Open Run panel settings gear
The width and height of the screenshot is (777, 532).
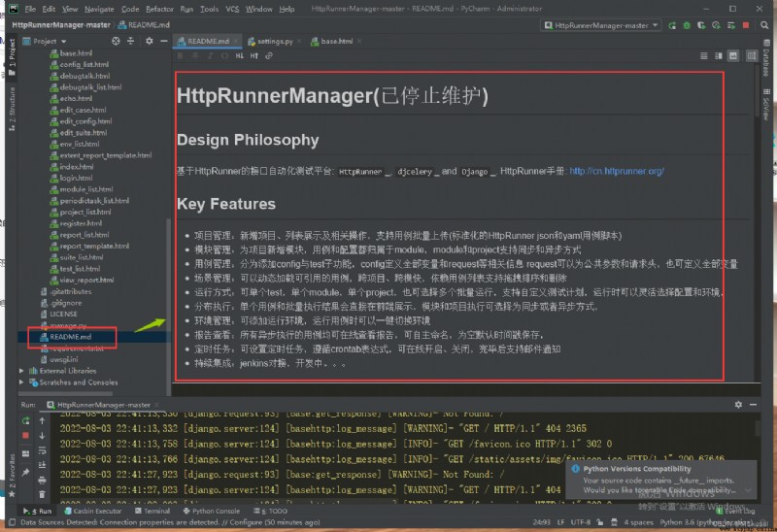[738, 405]
